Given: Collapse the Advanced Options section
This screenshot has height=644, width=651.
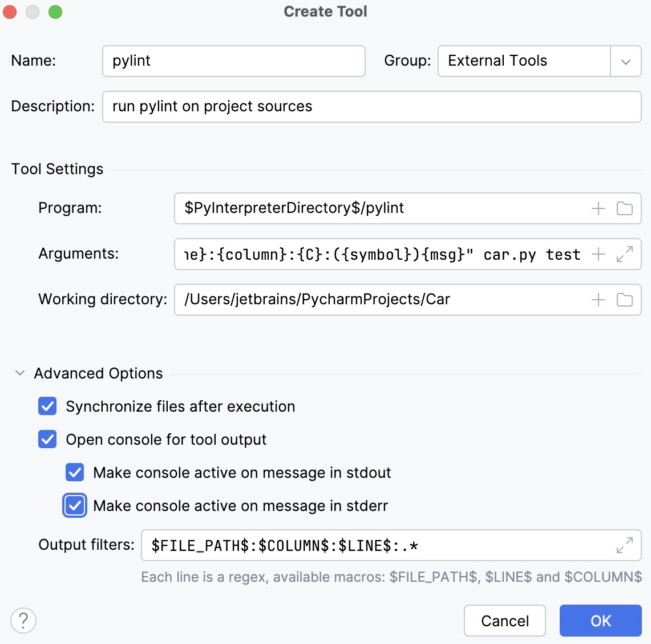Looking at the screenshot, I should point(20,373).
